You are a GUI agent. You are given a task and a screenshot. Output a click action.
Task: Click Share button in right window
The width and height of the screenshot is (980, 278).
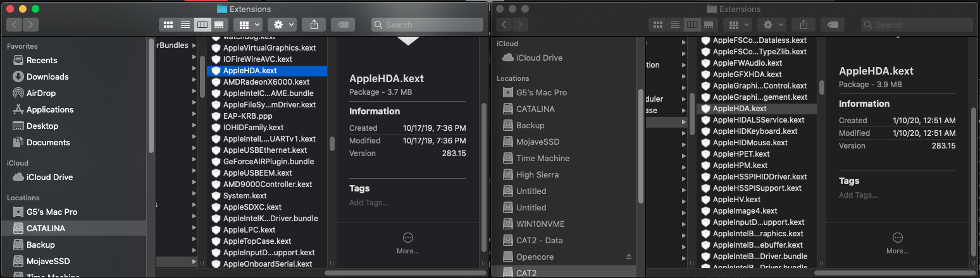803,25
